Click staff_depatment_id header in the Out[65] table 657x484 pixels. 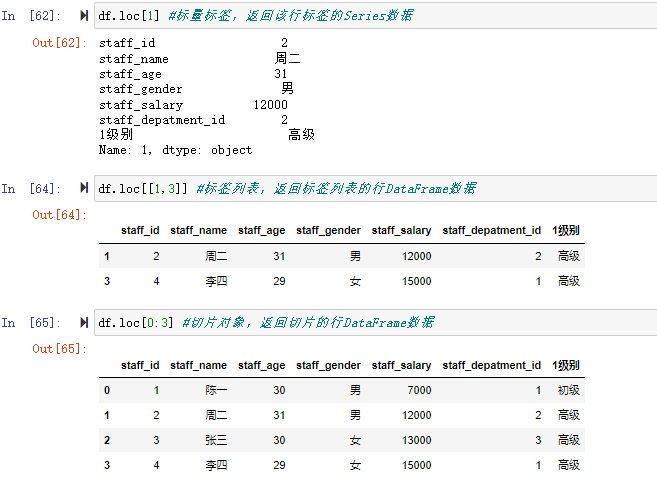tap(491, 366)
